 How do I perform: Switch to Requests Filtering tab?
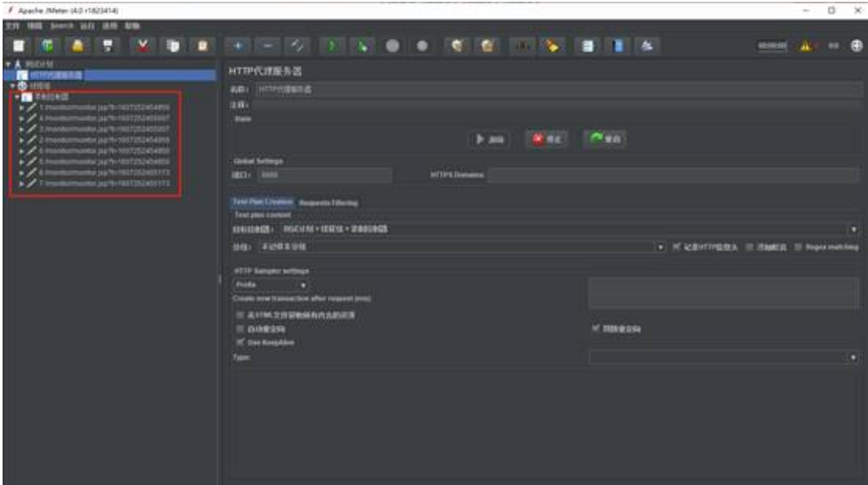pos(329,202)
